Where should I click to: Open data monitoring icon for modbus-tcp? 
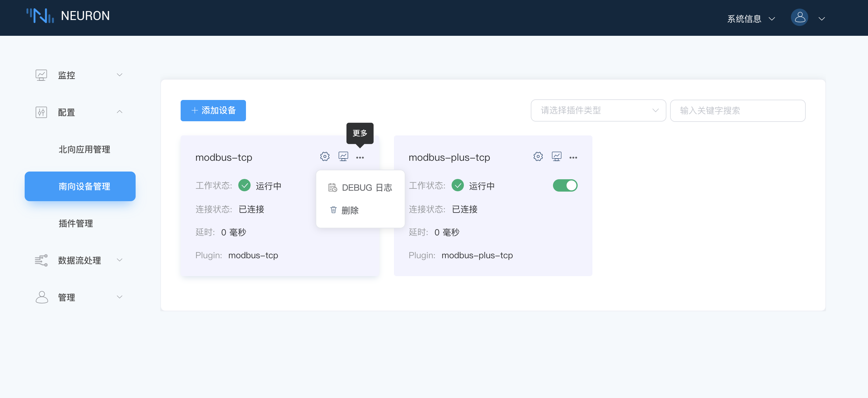point(343,157)
